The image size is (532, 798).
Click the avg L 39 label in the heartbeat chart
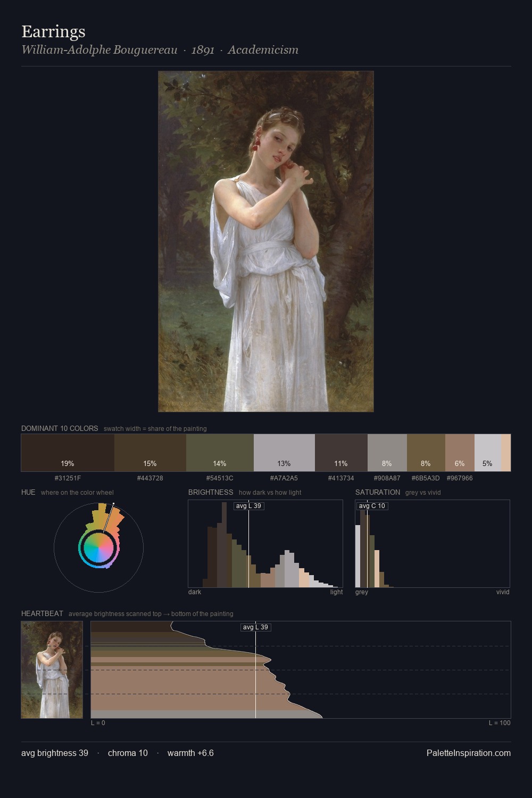point(256,627)
